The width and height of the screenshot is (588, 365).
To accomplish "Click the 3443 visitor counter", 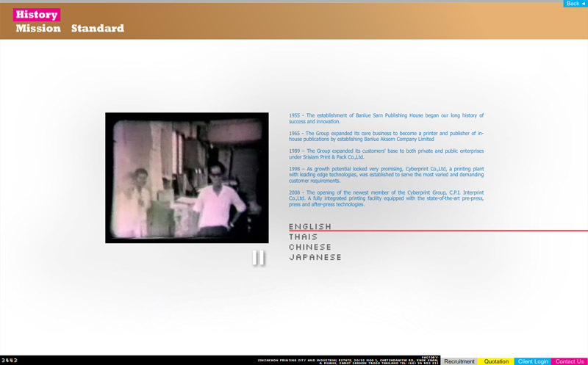I will point(10,361).
